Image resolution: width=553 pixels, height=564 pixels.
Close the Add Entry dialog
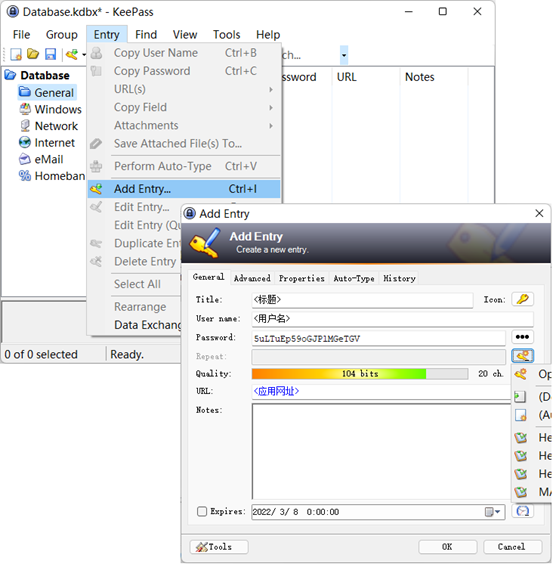click(539, 213)
